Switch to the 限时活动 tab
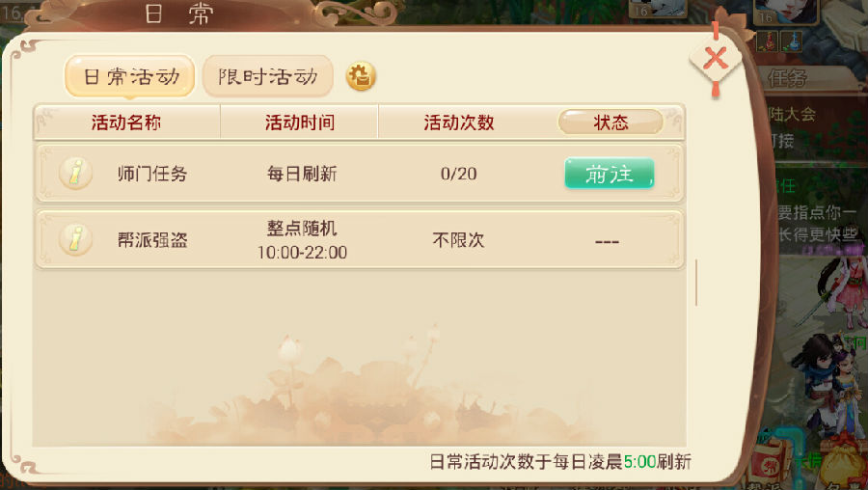Viewport: 868px width, 490px height. 268,76
